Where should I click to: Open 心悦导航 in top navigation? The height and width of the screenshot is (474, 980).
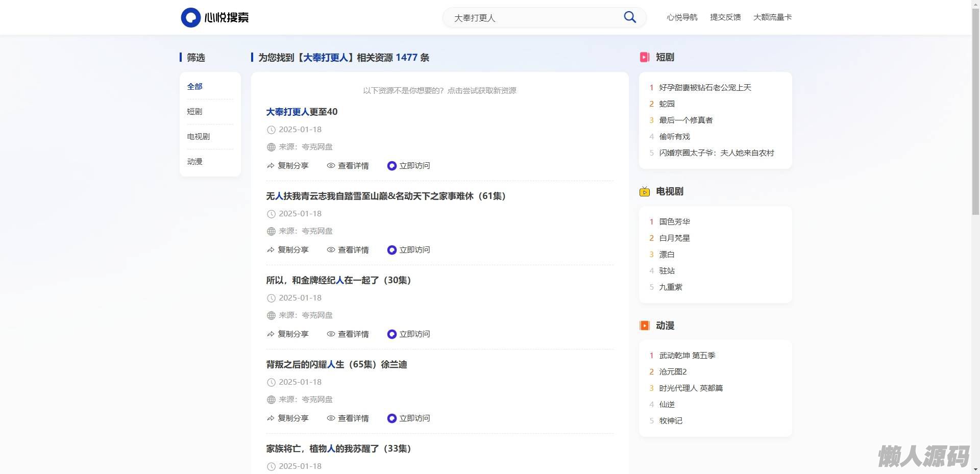(x=682, y=17)
